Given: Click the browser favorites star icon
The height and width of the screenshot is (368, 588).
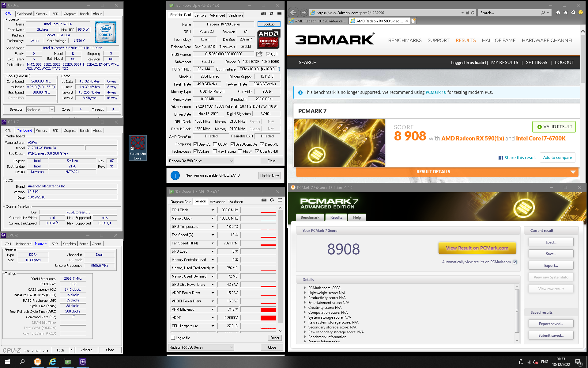Looking at the screenshot, I should click(x=566, y=13).
